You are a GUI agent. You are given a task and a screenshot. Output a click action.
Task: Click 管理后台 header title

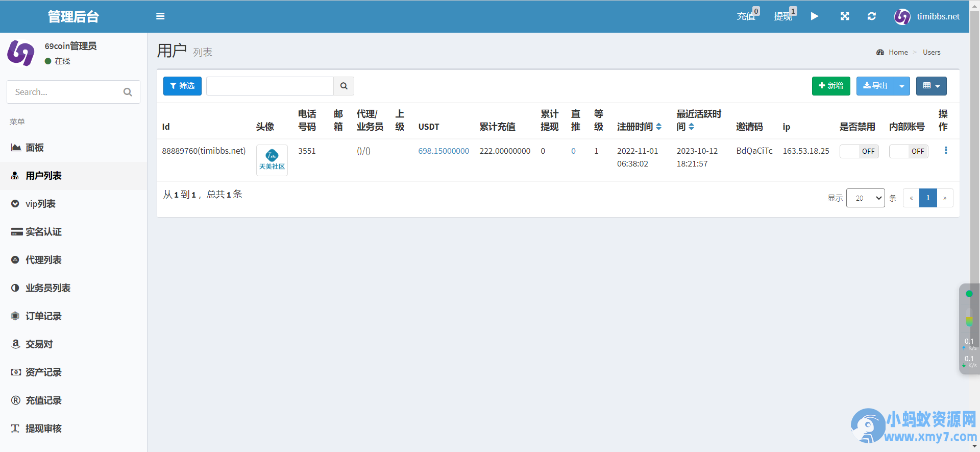[73, 16]
